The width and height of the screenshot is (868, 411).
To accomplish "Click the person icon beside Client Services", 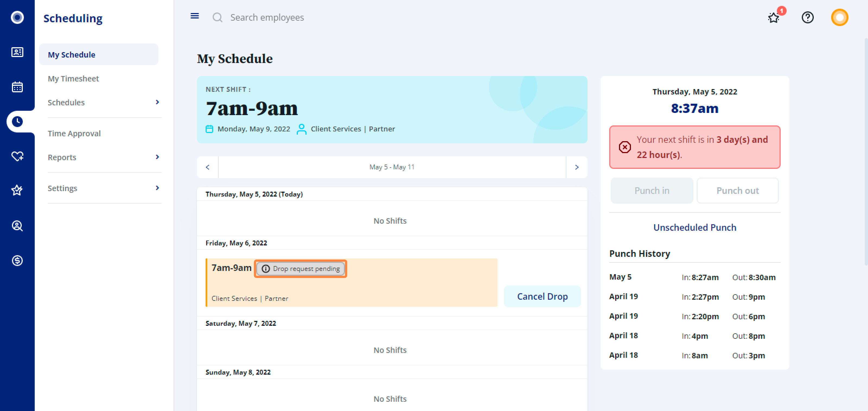I will [302, 129].
